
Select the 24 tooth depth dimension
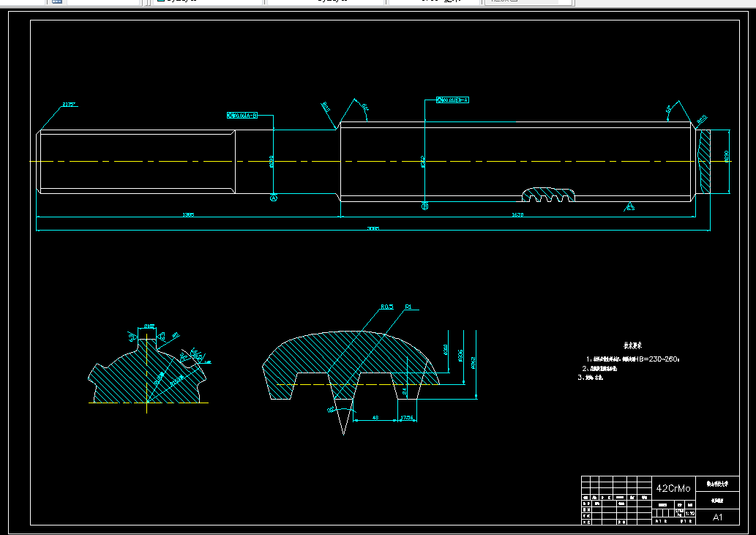[x=405, y=392]
